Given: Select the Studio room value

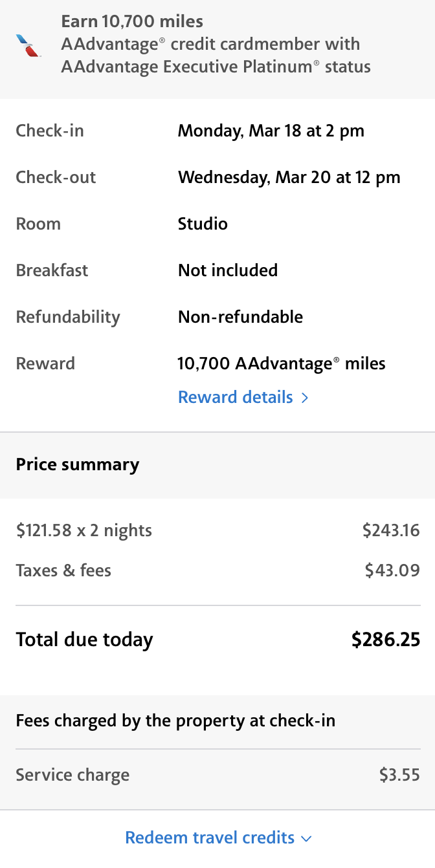Looking at the screenshot, I should [x=203, y=224].
